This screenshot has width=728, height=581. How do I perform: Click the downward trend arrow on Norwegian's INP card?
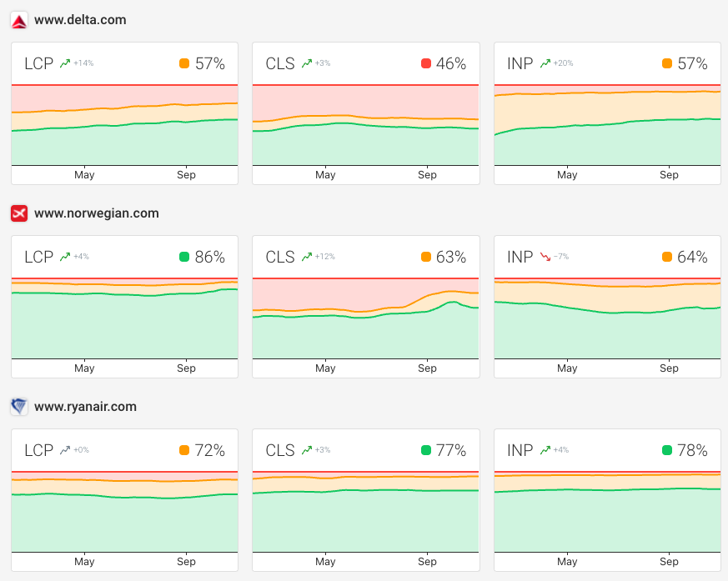(547, 257)
